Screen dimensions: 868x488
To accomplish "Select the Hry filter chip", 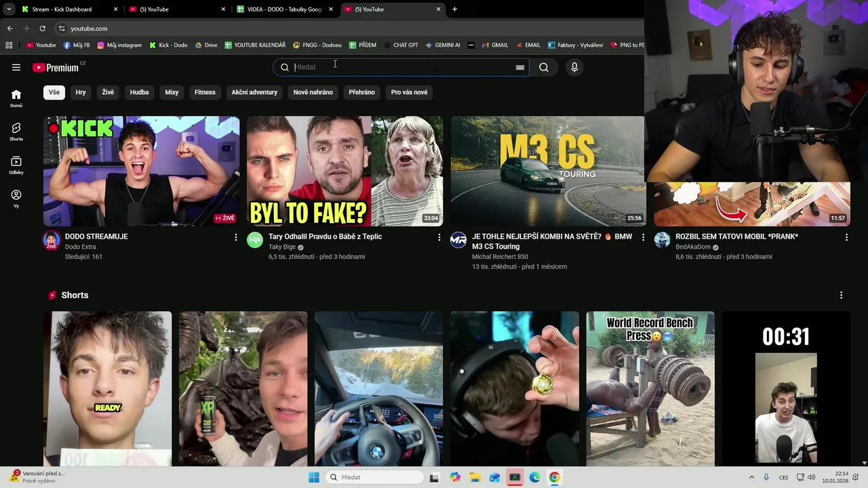I will pyautogui.click(x=81, y=92).
